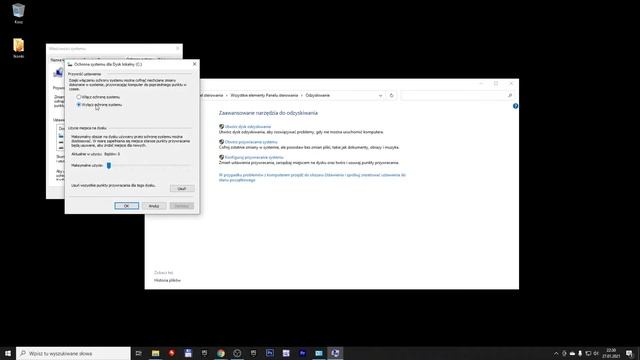Click the Usuń button to delete restore points
Screen dimensions: 640x360
[x=182, y=189]
